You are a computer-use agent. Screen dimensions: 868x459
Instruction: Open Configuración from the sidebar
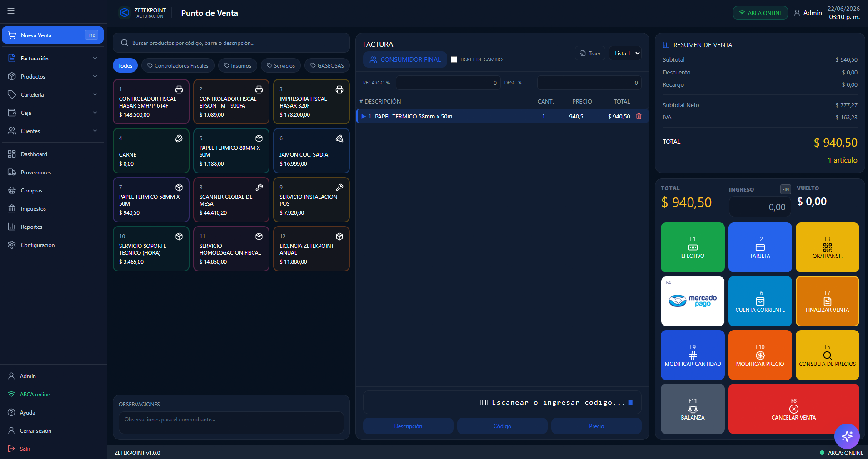(x=54, y=245)
